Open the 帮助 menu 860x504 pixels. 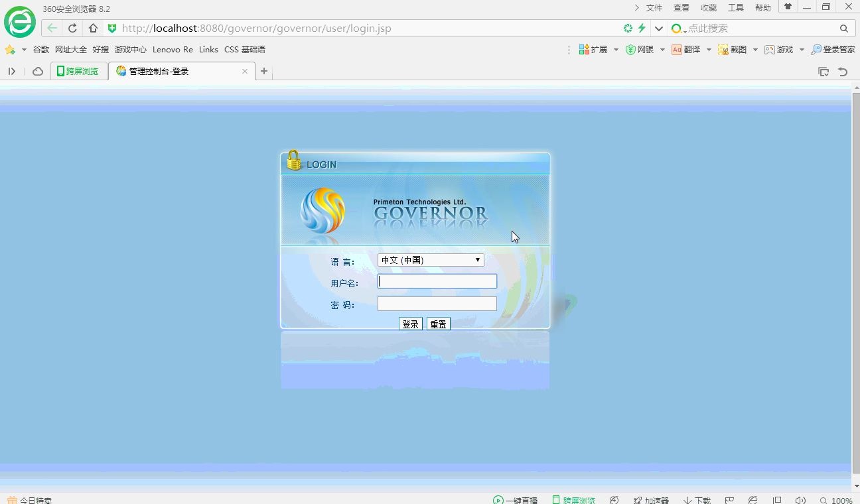coord(763,8)
